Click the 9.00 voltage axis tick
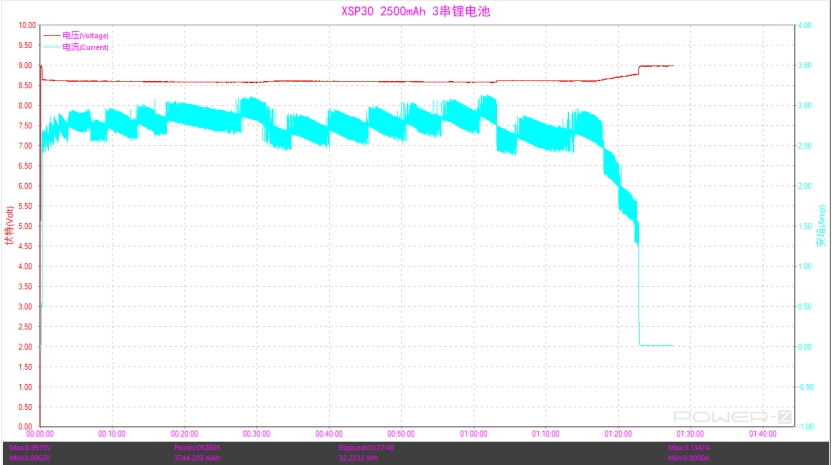 click(x=25, y=65)
